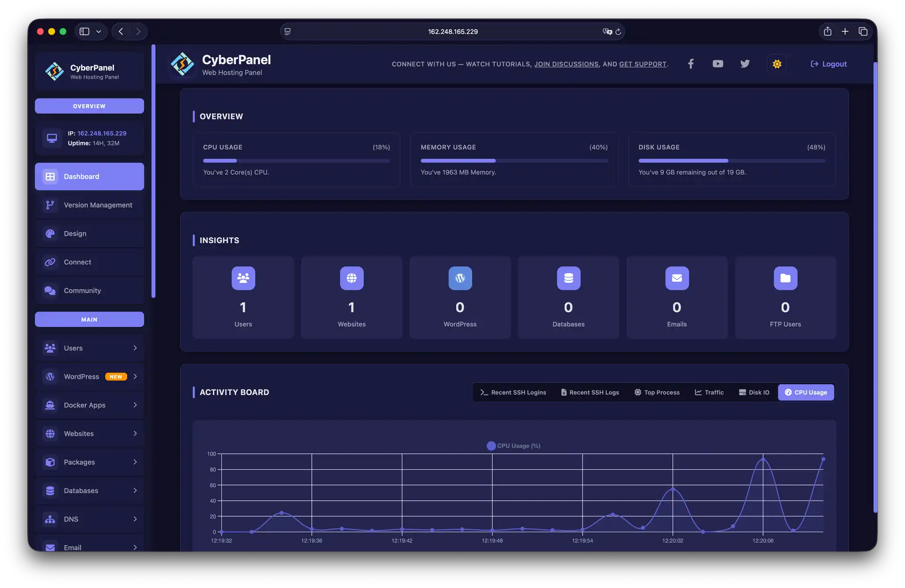Open the Top Process tab
The width and height of the screenshot is (905, 588).
coord(657,392)
